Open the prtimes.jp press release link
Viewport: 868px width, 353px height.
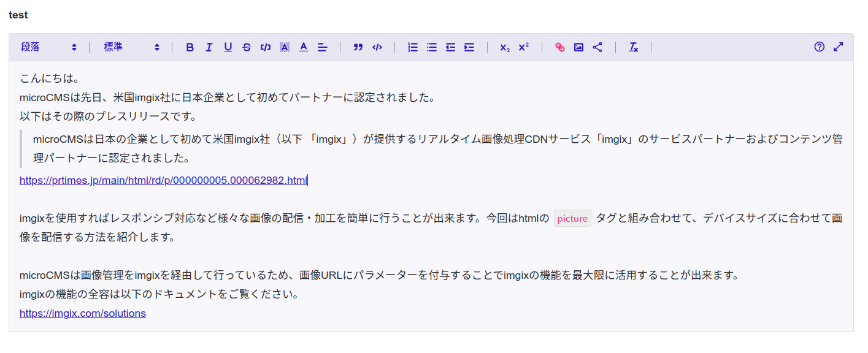(x=163, y=180)
